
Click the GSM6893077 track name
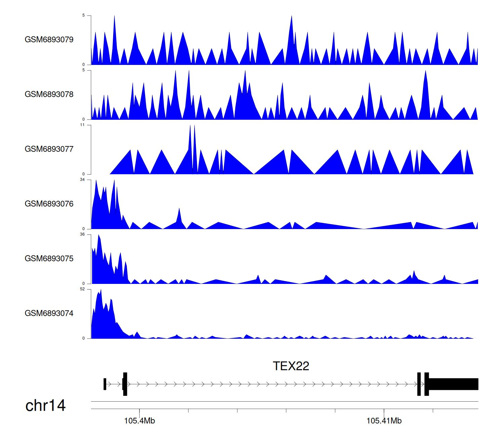49,149
